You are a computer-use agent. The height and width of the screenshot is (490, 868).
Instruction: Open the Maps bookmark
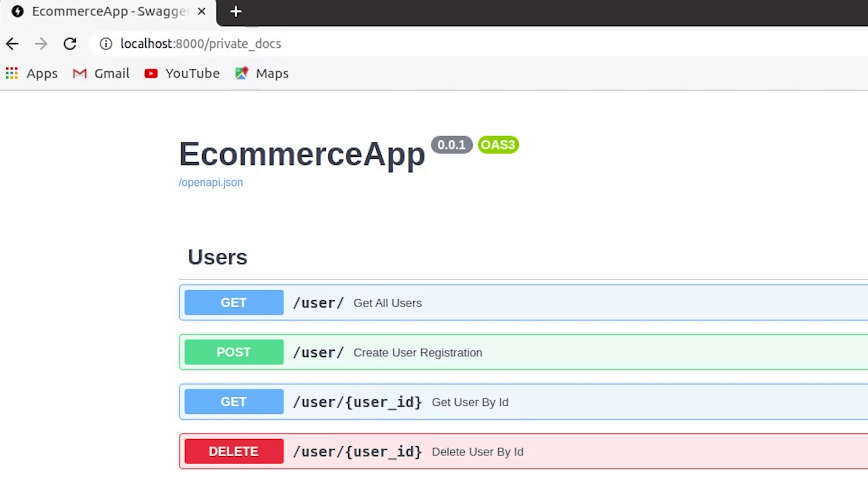pos(262,73)
